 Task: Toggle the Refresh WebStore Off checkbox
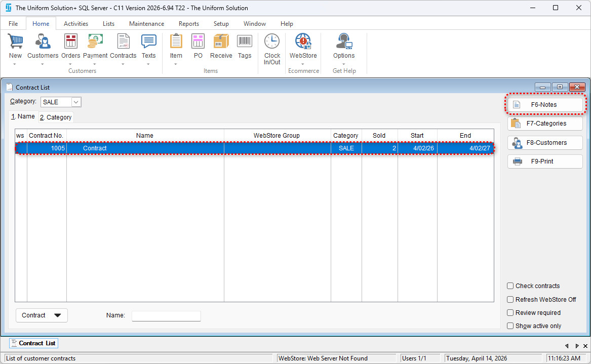[510, 300]
